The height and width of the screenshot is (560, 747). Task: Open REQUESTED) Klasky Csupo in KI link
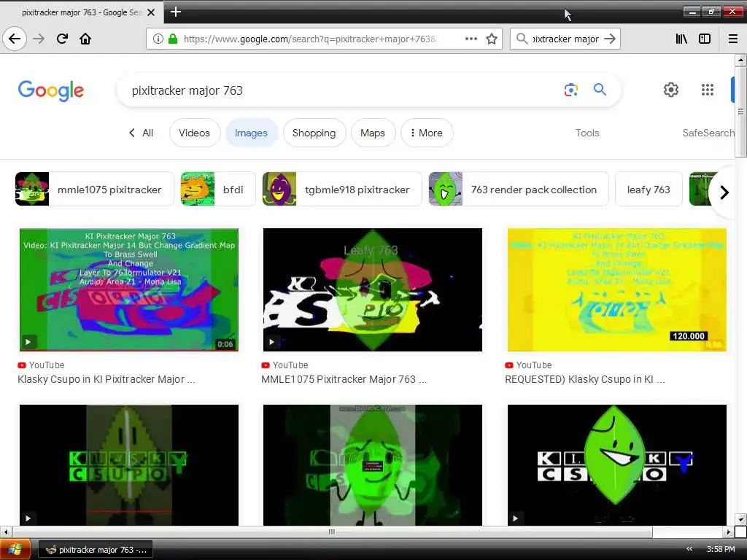[585, 379]
